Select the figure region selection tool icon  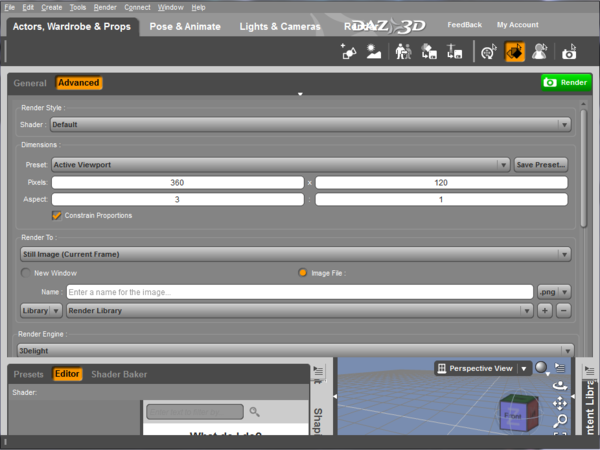coord(540,52)
